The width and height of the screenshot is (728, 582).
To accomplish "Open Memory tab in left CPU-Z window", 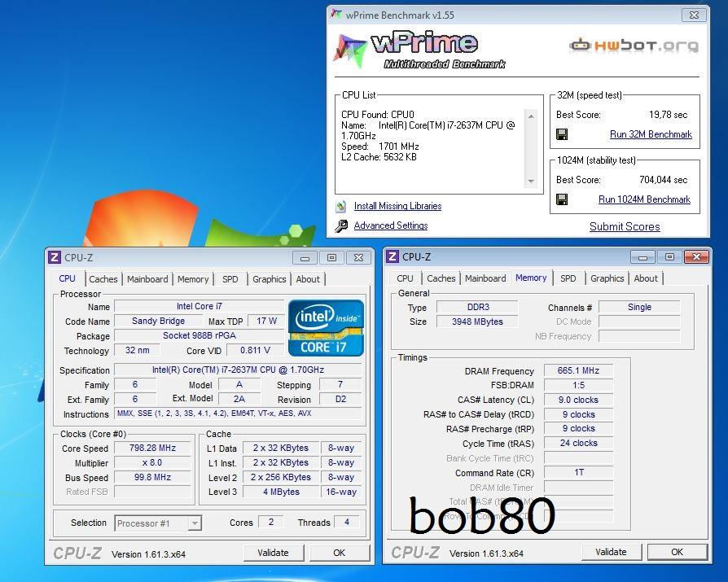I will (193, 279).
